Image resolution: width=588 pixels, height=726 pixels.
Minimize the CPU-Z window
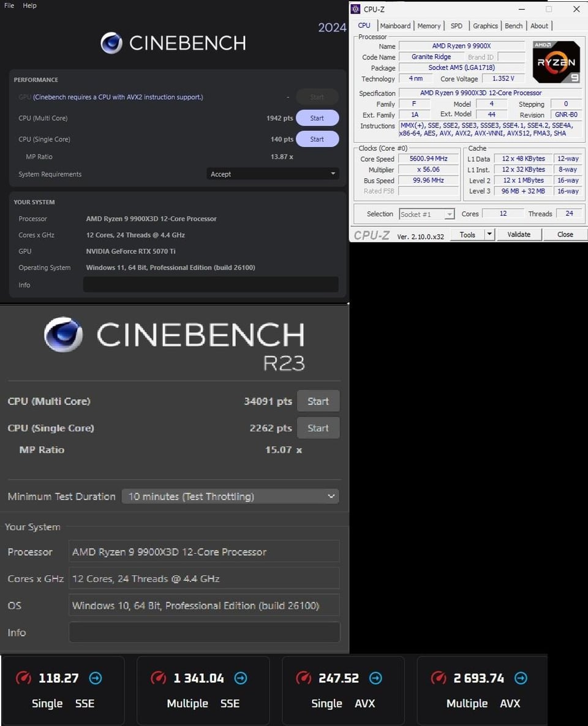521,9
